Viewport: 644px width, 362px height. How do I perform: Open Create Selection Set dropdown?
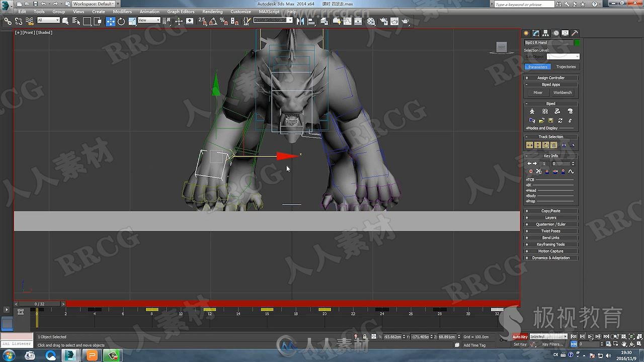coord(273,20)
